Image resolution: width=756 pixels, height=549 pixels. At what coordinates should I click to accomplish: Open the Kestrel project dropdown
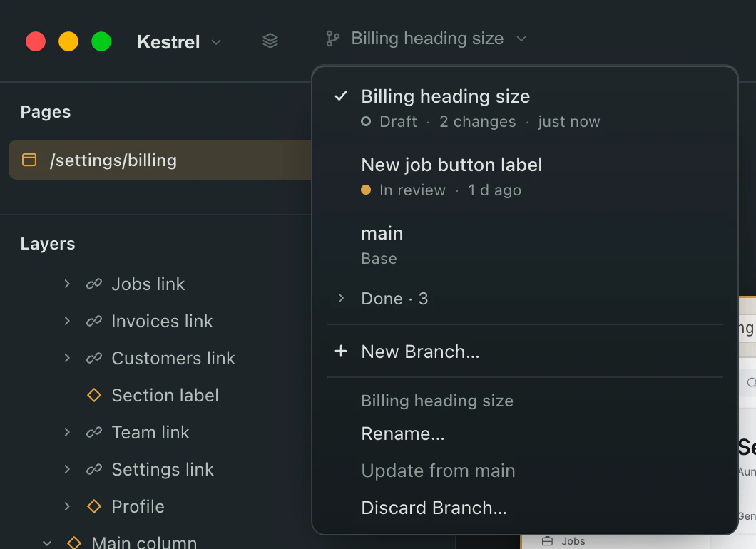(x=179, y=42)
